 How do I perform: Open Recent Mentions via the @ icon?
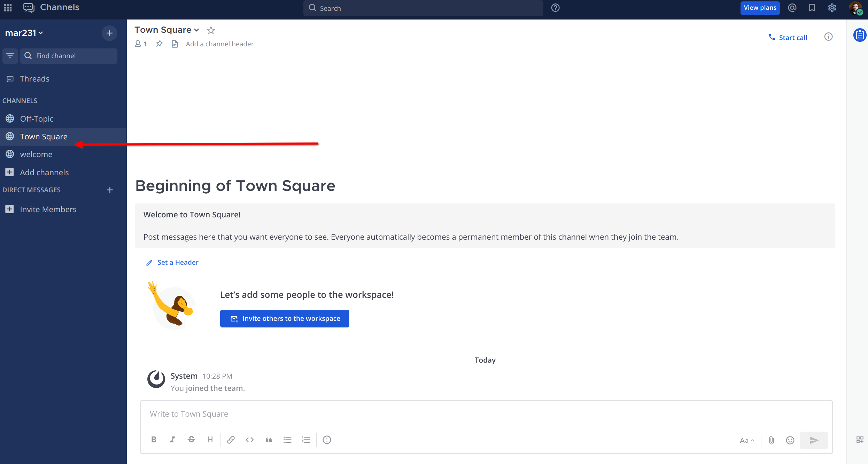click(x=792, y=8)
